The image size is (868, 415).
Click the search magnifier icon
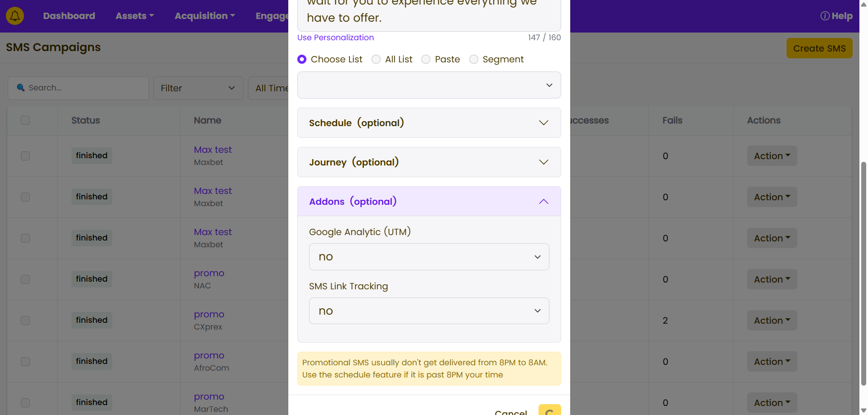pyautogui.click(x=21, y=88)
